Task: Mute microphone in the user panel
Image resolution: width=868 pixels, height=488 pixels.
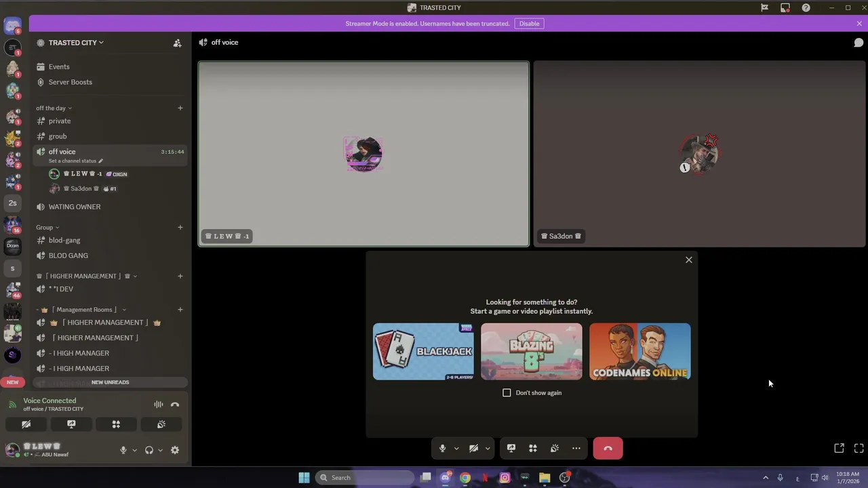Action: point(123,450)
